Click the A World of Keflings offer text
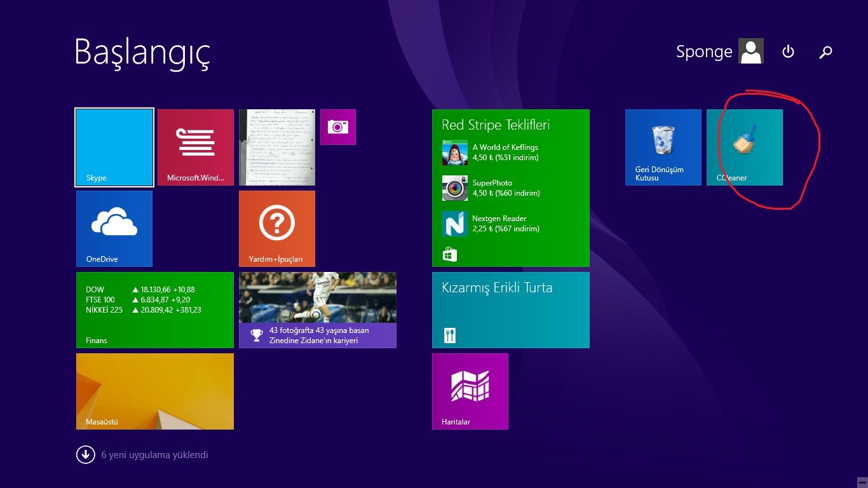Screen dimensions: 868x488 click(506, 152)
